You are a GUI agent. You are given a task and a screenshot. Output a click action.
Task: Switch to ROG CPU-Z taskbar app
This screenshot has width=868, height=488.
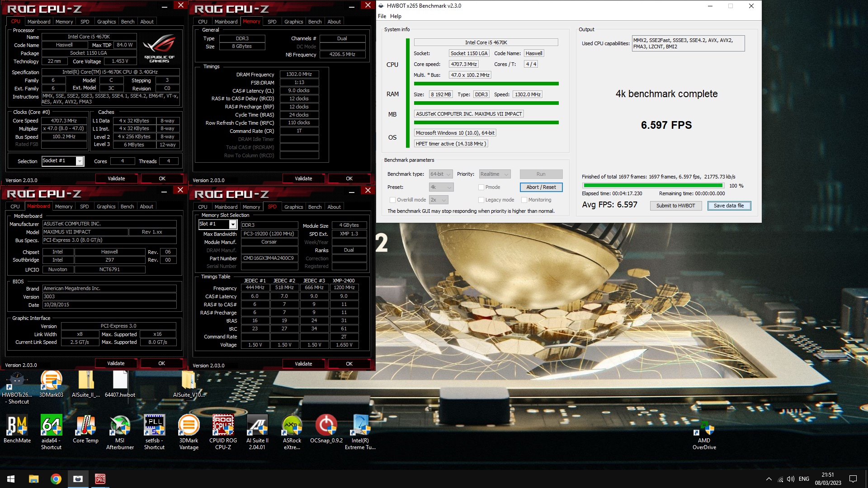pyautogui.click(x=100, y=479)
